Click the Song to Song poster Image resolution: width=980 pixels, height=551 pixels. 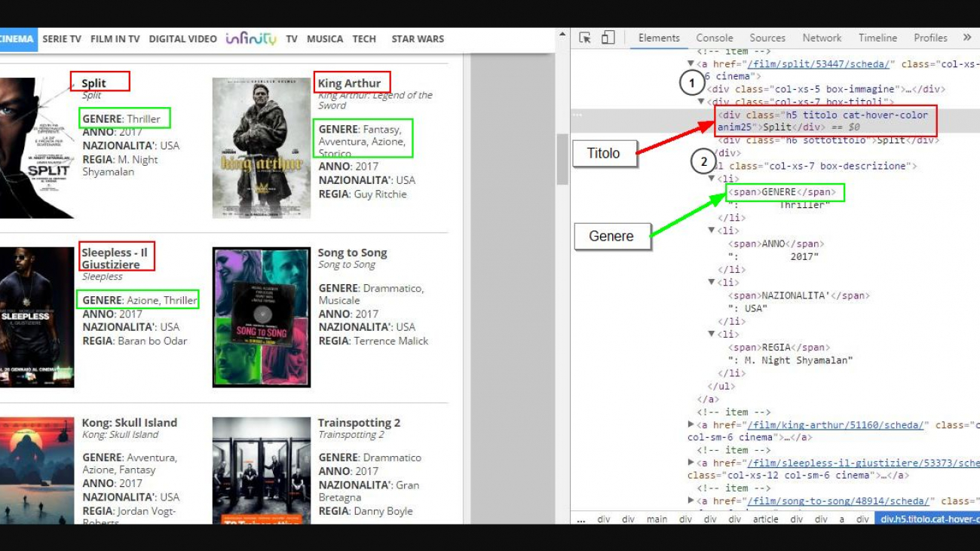(x=262, y=317)
